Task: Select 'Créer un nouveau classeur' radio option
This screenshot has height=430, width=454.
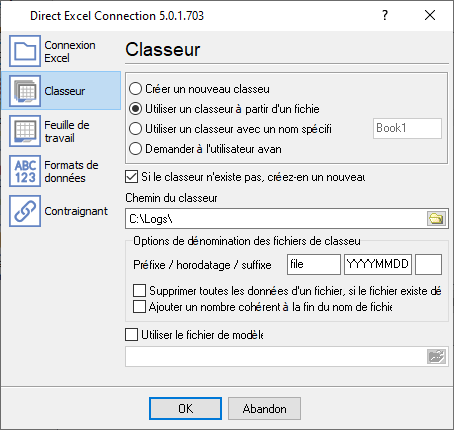Action: [x=135, y=89]
